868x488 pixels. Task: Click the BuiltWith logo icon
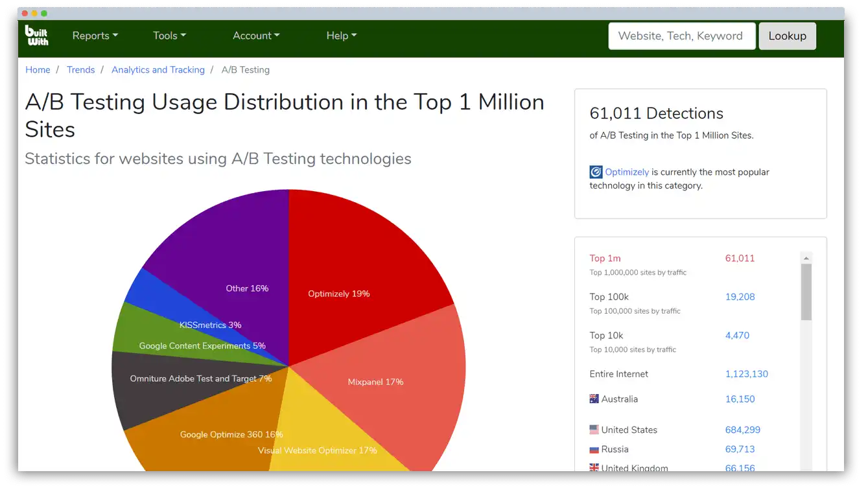click(x=36, y=36)
